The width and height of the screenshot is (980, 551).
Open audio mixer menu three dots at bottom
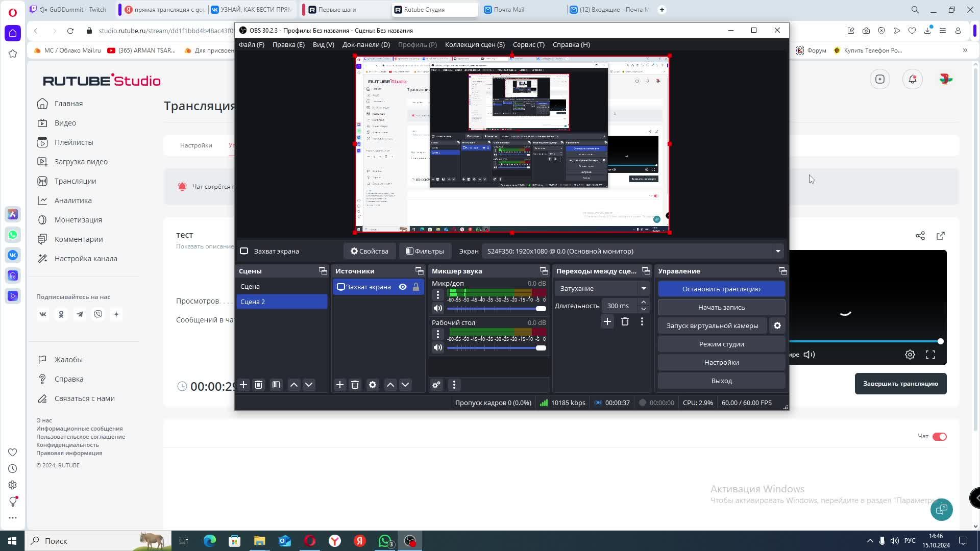(454, 385)
